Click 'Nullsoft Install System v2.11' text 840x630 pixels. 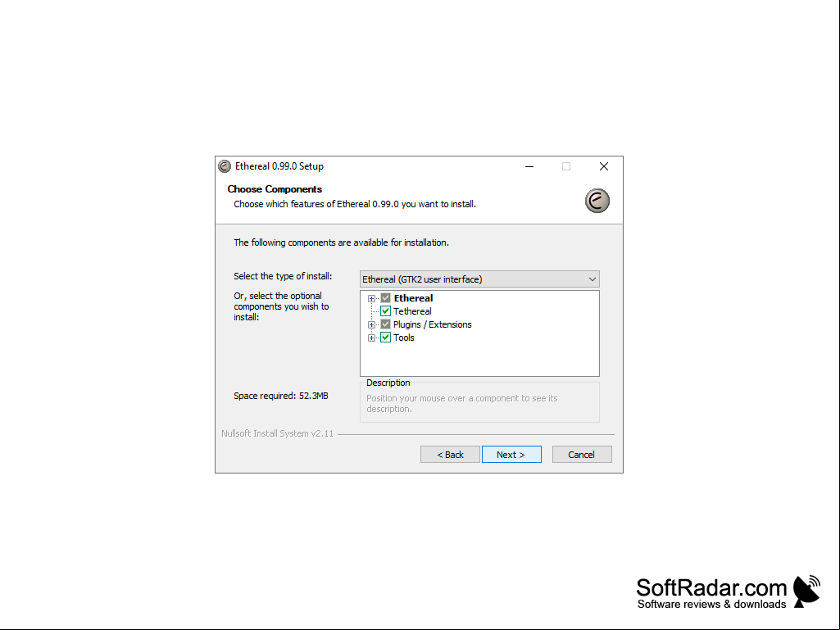[278, 433]
